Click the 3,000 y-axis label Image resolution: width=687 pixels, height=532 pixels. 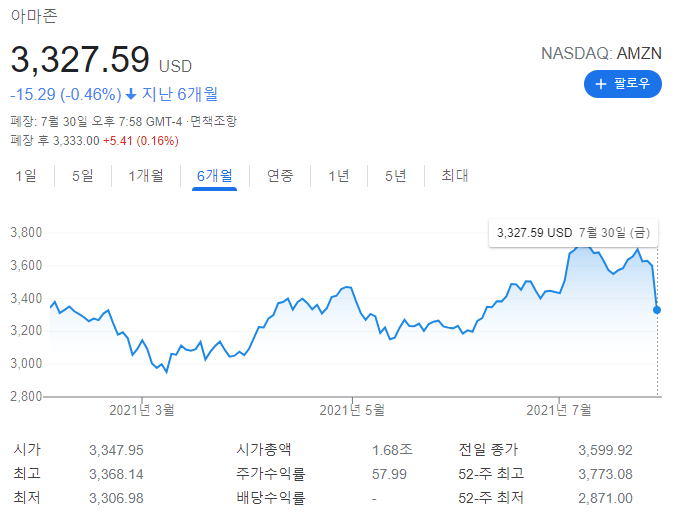pyautogui.click(x=26, y=363)
